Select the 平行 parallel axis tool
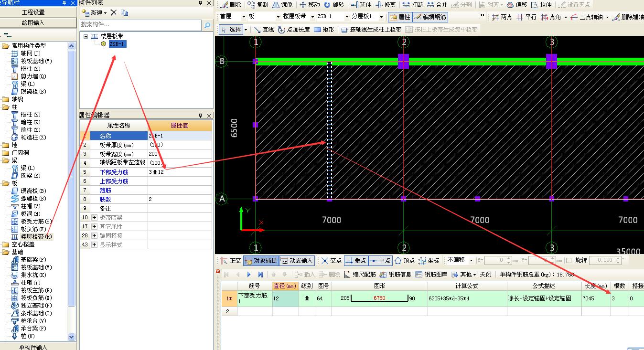Image resolution: width=644 pixels, height=350 pixels. click(526, 17)
